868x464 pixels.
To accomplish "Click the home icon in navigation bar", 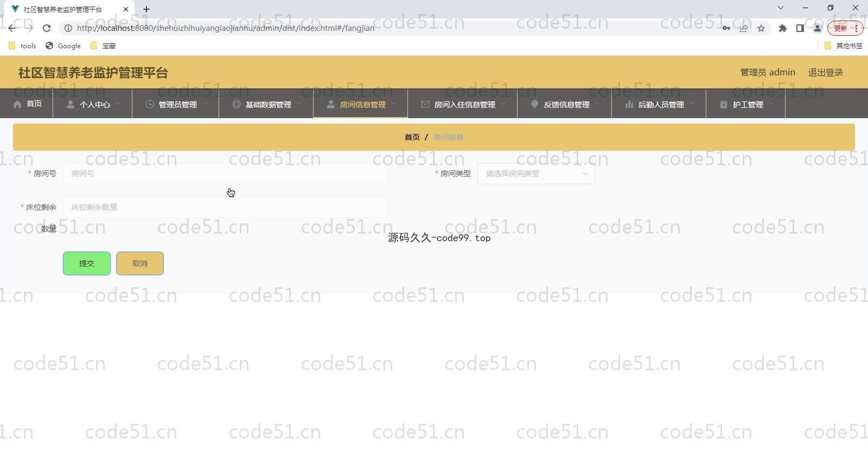I will click(18, 104).
